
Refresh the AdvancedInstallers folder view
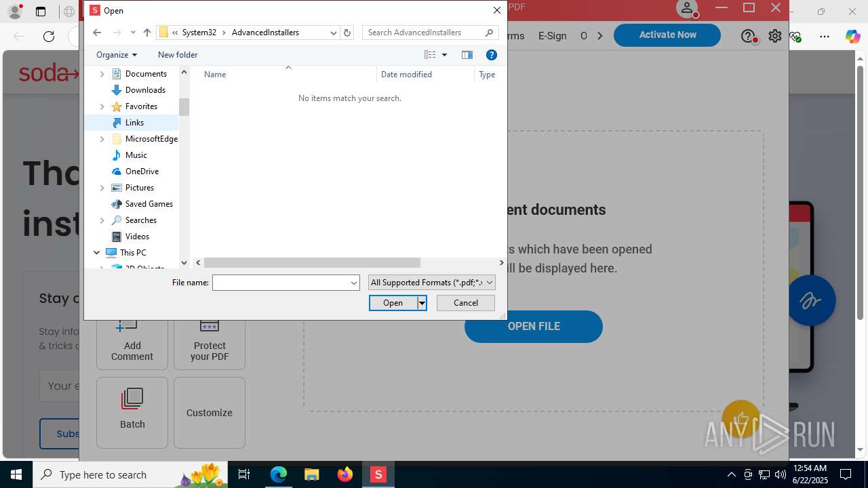[x=347, y=33]
